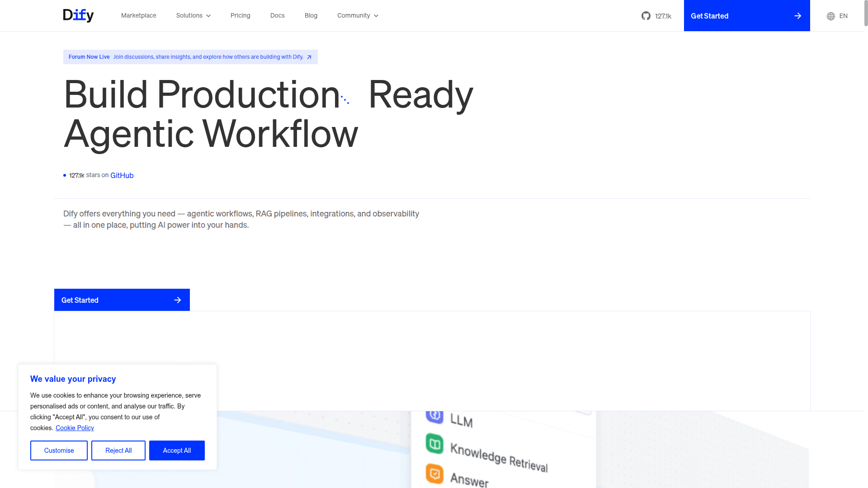Open the Docs nav link
This screenshot has height=488, width=868.
[x=277, y=15]
